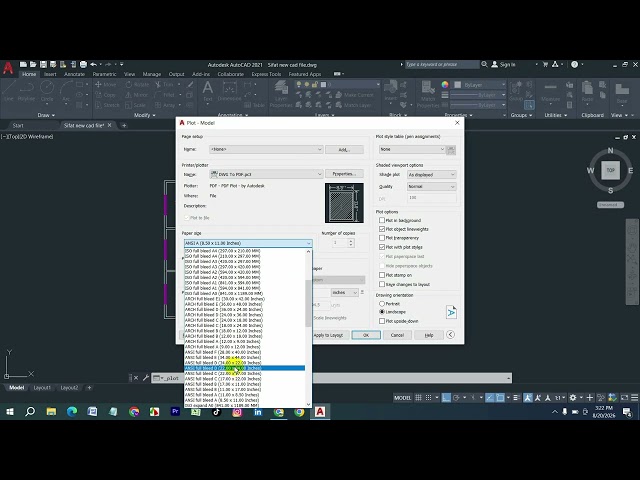The image size is (640, 480).
Task: Open the AutoCAD application menu logo
Action: (8, 68)
